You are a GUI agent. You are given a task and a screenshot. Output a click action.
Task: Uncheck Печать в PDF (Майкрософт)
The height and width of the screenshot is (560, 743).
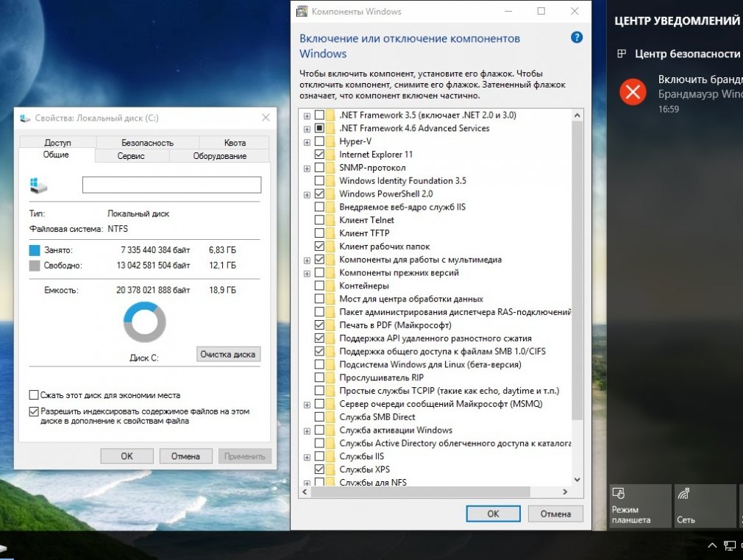click(x=319, y=325)
